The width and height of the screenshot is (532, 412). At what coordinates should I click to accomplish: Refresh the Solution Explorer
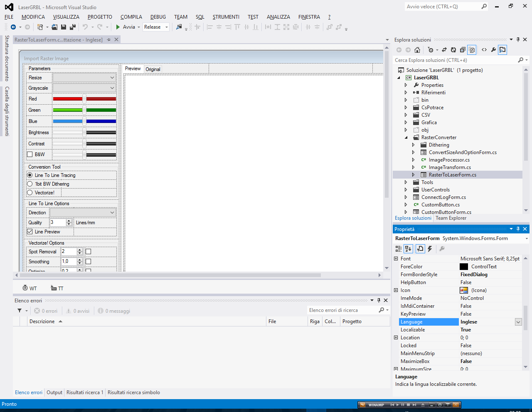coord(453,50)
